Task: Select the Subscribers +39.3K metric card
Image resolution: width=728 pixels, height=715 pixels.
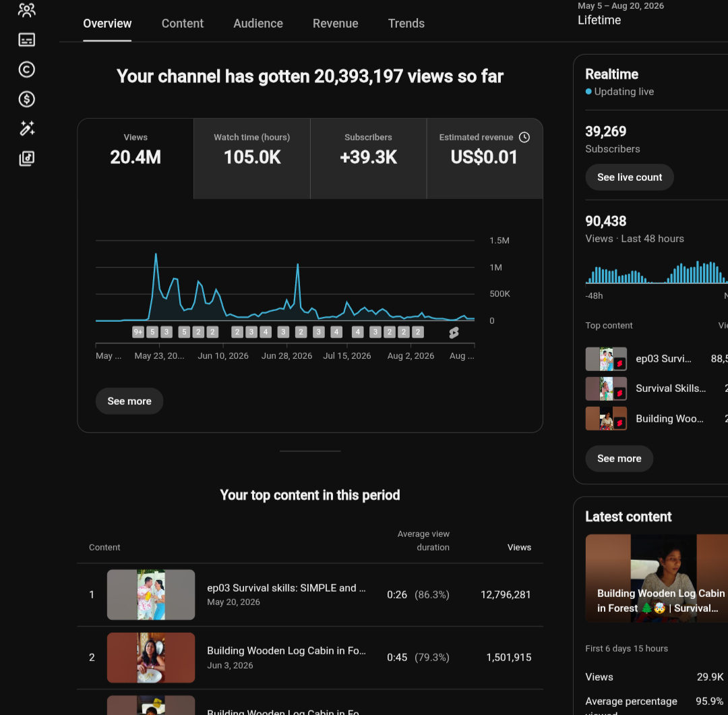Action: 368,159
